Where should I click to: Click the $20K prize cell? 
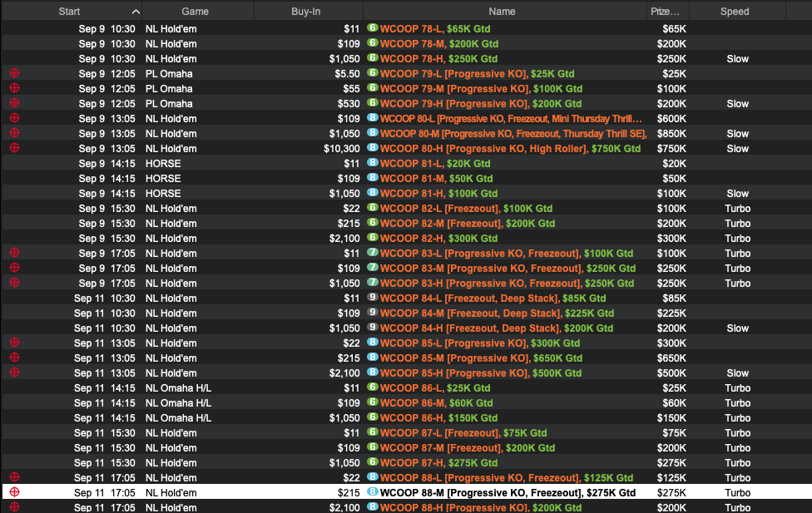[x=674, y=164]
